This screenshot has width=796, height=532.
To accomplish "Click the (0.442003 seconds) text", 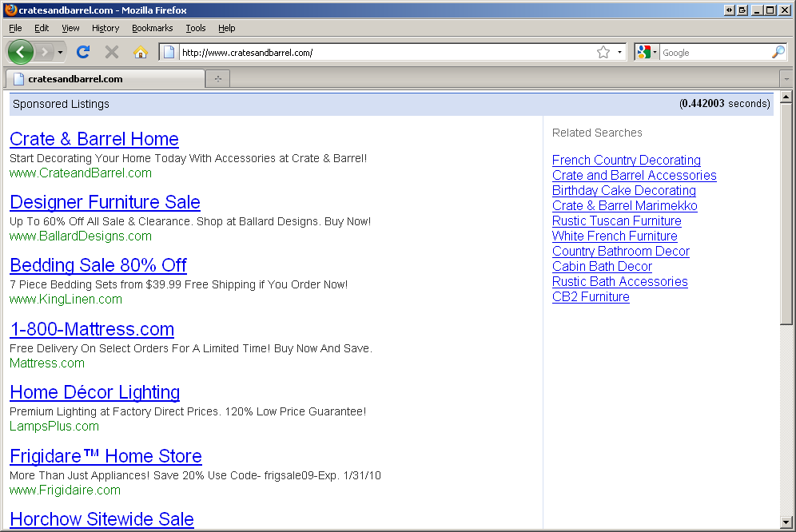I will click(724, 104).
